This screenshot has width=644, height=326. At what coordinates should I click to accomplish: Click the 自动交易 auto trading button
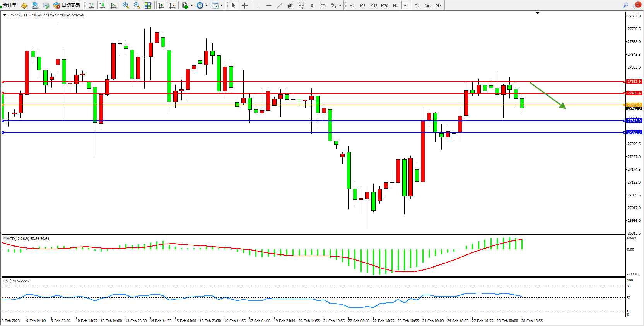pos(67,5)
